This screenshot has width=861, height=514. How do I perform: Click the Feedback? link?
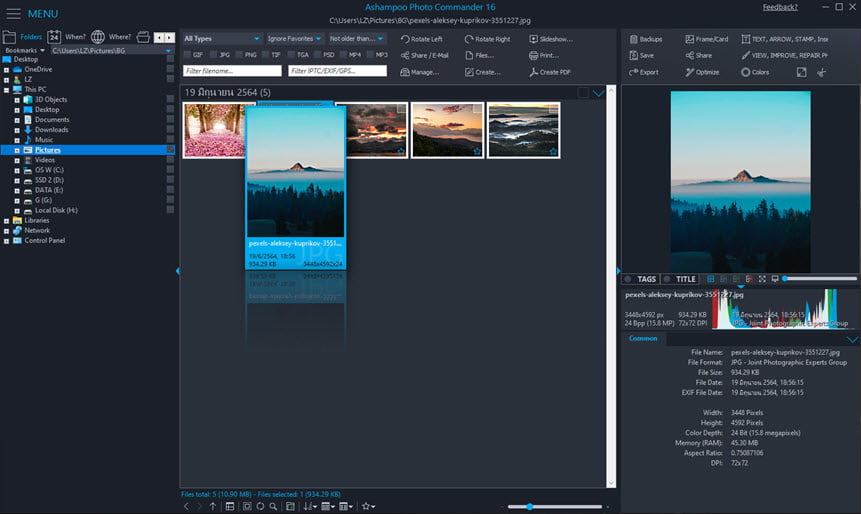(780, 7)
